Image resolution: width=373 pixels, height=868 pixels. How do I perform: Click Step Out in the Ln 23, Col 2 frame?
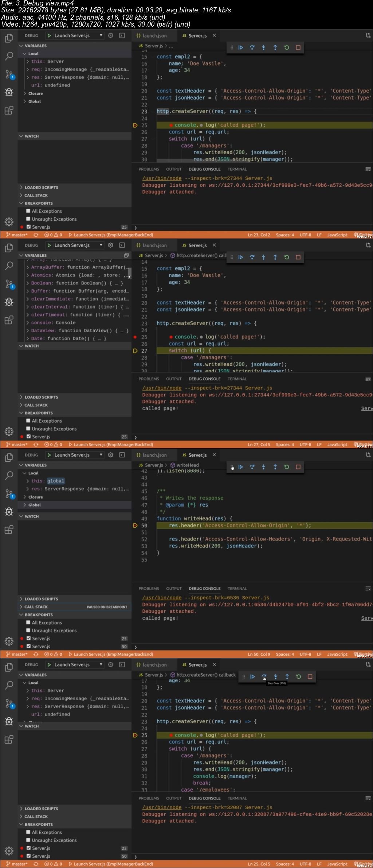click(x=275, y=47)
